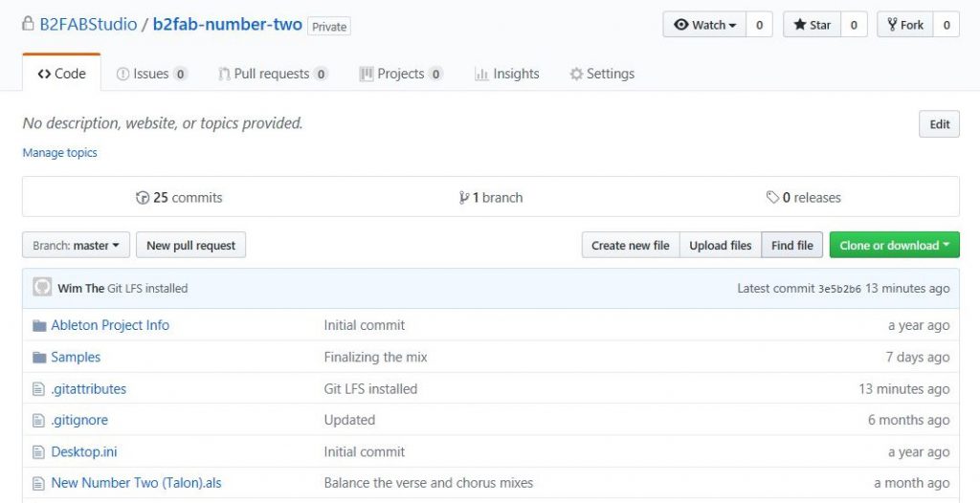The width and height of the screenshot is (980, 503).
Task: Click the watchers count next to Watch
Action: pos(759,25)
